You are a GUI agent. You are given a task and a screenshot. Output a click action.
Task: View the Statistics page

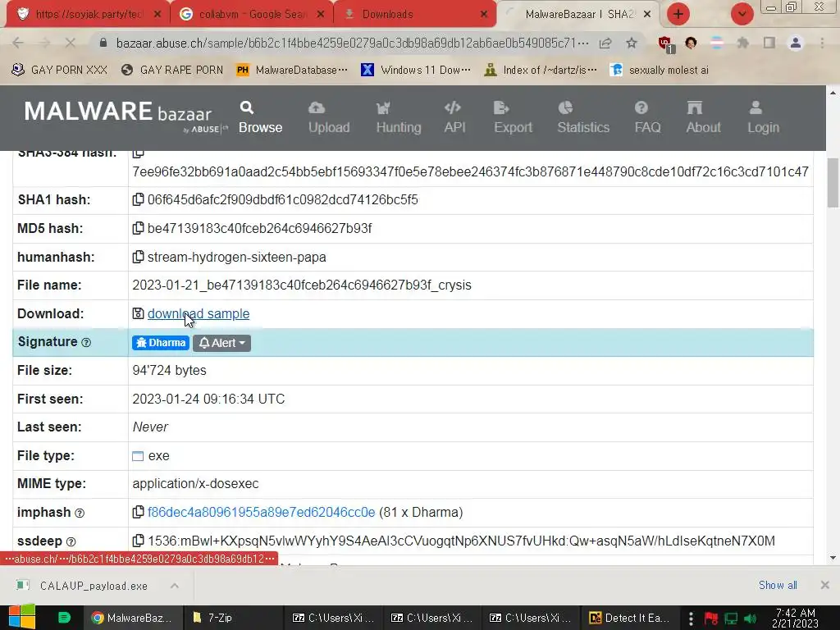(583, 117)
